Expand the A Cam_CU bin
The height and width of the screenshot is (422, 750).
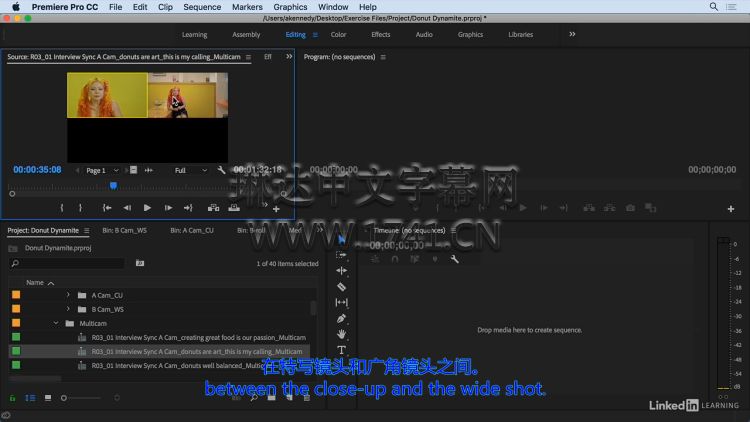point(68,295)
